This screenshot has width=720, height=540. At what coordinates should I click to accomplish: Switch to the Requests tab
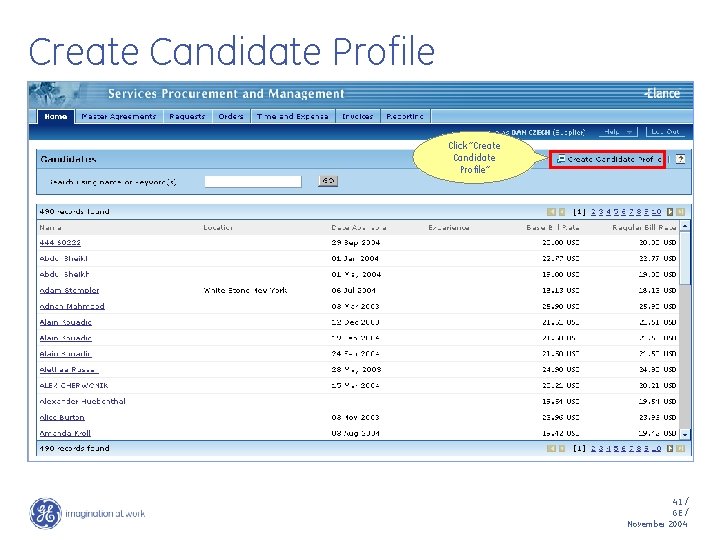click(187, 116)
